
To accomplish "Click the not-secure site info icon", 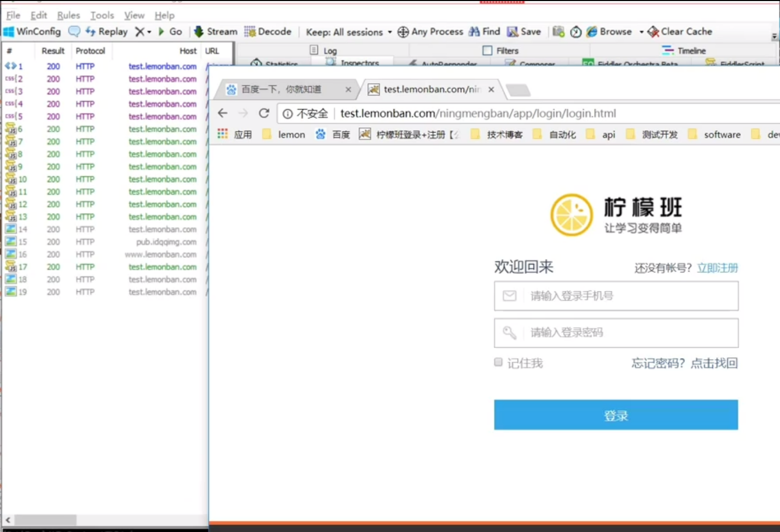I will click(287, 113).
